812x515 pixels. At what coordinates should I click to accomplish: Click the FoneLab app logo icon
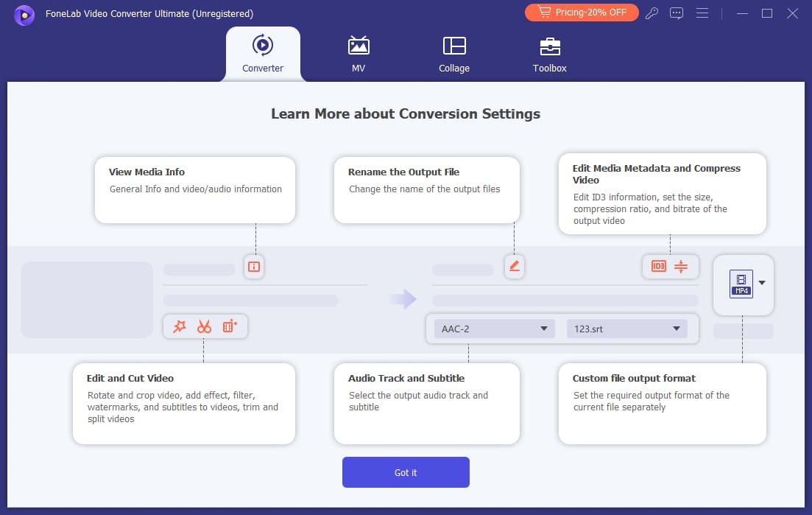click(24, 15)
